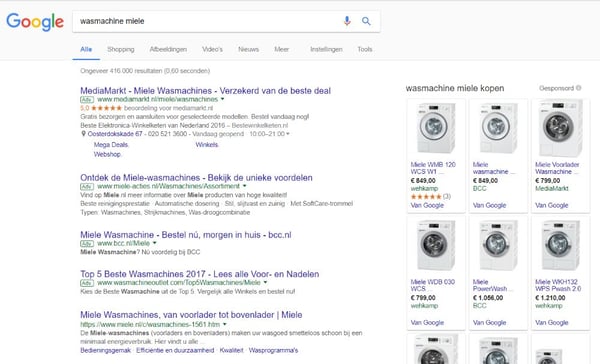Open the Meer menu
The width and height of the screenshot is (600, 364).
pos(282,49)
